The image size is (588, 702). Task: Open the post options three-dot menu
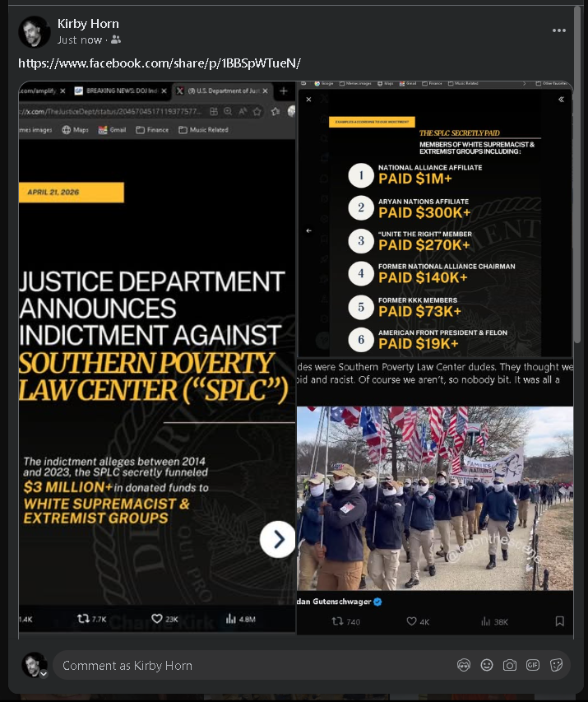tap(559, 30)
